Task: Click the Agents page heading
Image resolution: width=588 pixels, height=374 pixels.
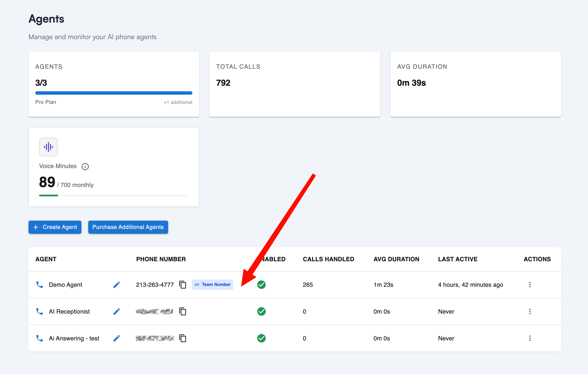Action: (46, 19)
